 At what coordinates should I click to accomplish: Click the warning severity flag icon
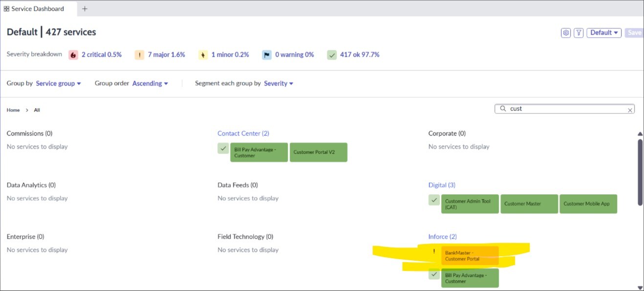(x=267, y=55)
